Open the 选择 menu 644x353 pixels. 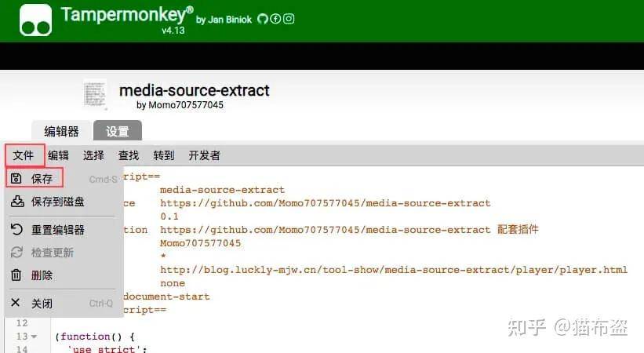coord(93,155)
